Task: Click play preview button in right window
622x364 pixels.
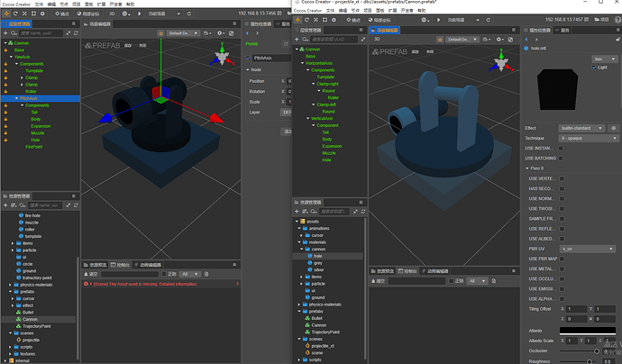Action: coord(438,20)
